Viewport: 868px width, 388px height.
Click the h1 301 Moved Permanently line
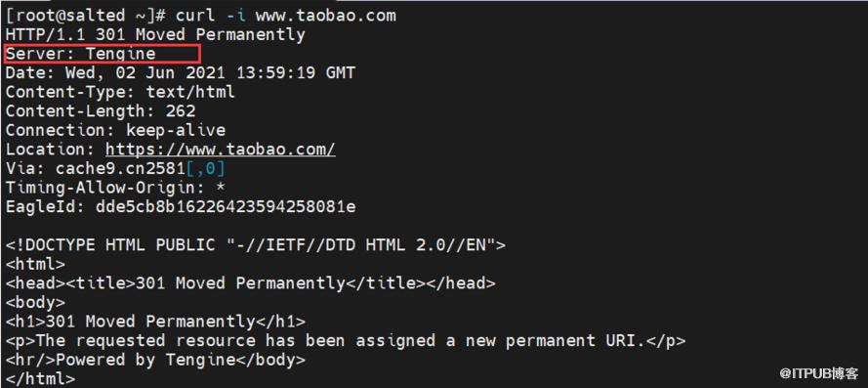[x=155, y=322]
